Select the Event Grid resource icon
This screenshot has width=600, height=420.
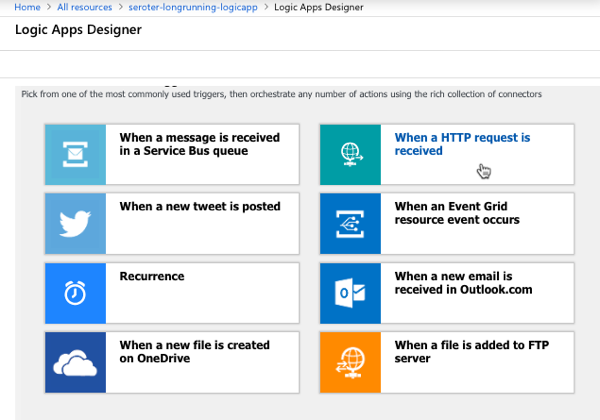pyautogui.click(x=349, y=223)
